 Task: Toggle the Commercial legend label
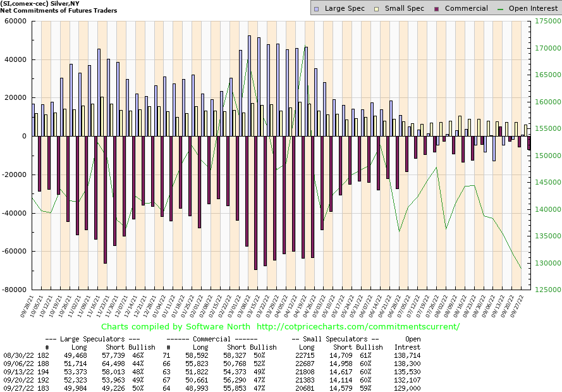(466, 8)
